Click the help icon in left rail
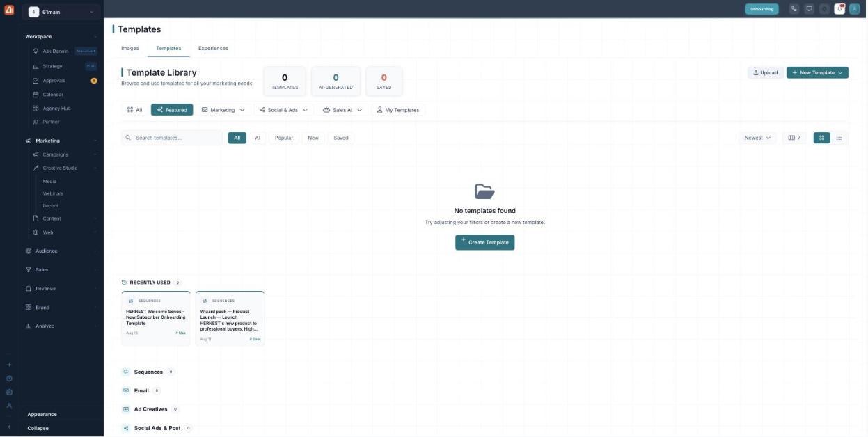Image resolution: width=868 pixels, height=437 pixels. tap(9, 379)
